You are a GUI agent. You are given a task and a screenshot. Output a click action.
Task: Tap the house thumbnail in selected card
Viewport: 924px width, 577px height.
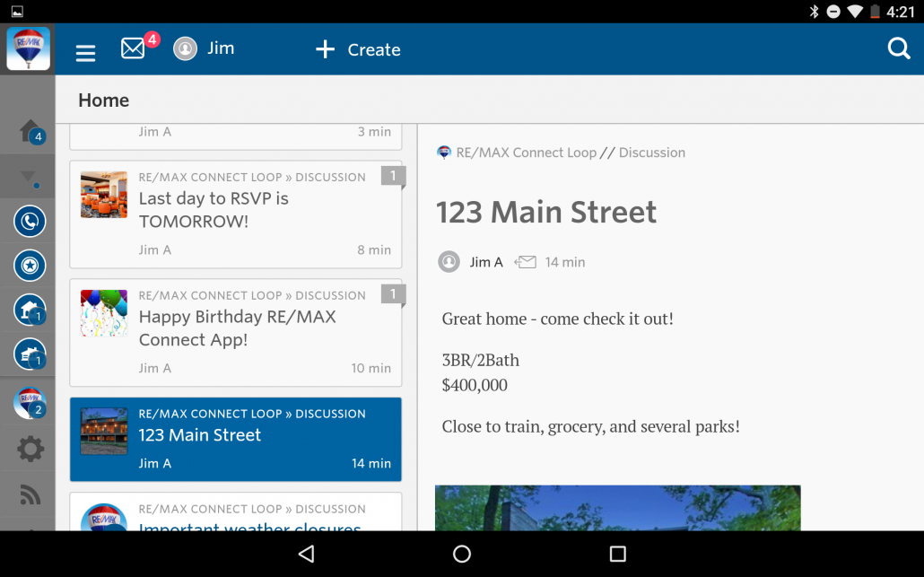tap(104, 432)
